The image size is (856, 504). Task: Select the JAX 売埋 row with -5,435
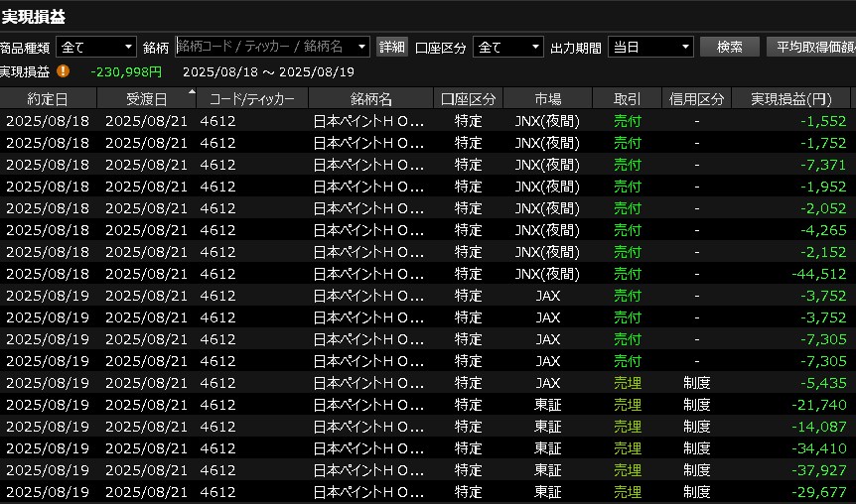tap(427, 383)
